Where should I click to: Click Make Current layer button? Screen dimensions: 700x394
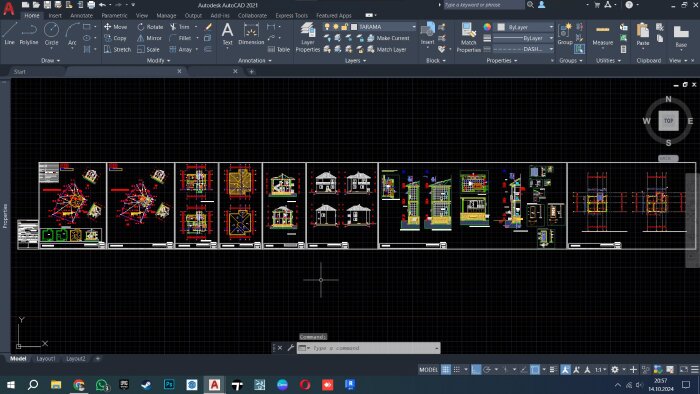(x=388, y=38)
